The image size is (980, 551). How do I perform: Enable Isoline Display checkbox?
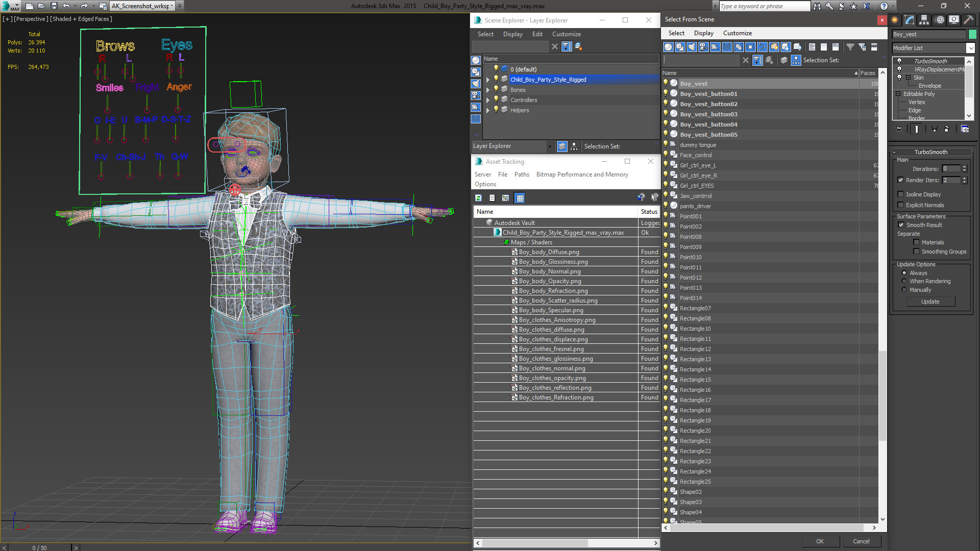point(901,194)
